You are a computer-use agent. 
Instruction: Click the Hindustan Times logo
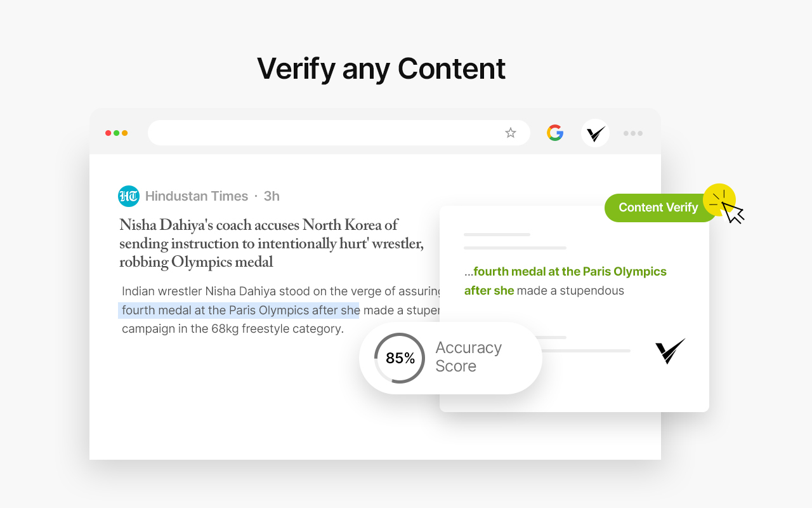[x=129, y=196]
